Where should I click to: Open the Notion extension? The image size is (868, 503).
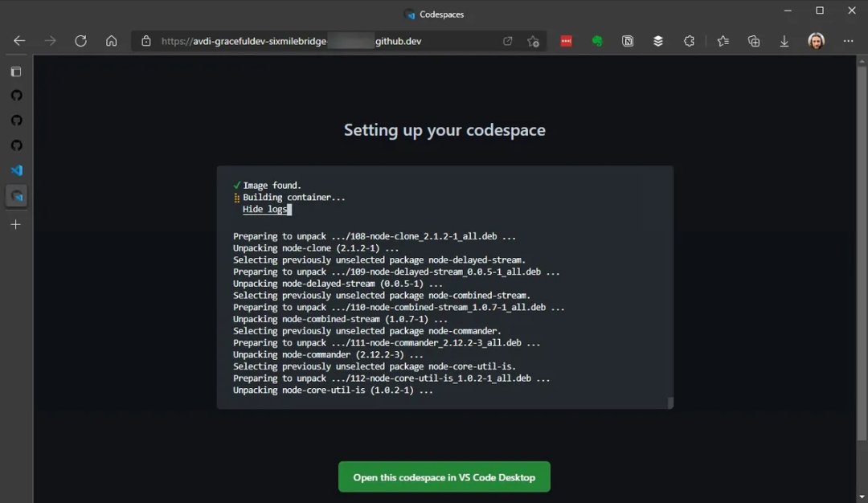628,41
